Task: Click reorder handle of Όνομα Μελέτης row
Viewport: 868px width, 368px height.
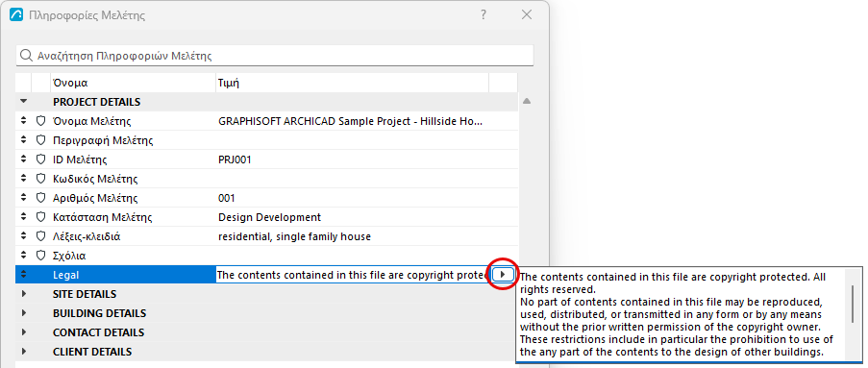Action: coord(23,121)
